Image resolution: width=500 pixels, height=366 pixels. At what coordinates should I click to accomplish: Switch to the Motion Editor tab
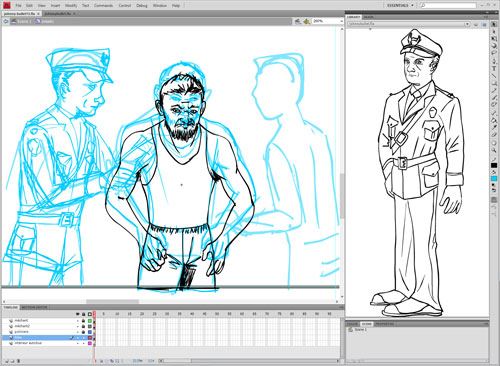point(34,307)
